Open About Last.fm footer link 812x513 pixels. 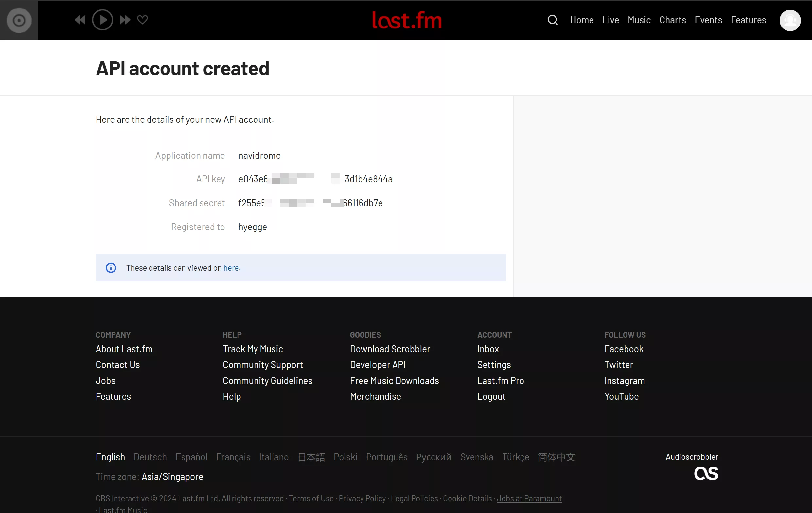(124, 349)
